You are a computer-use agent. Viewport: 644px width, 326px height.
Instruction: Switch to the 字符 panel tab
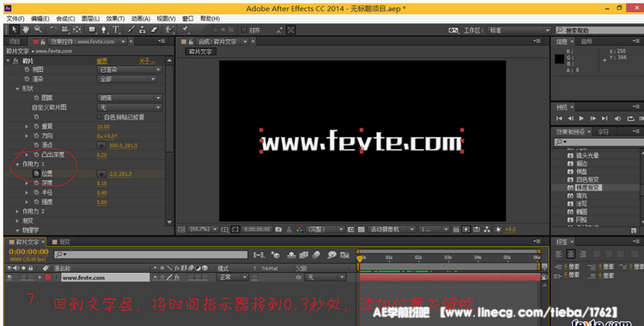603,132
